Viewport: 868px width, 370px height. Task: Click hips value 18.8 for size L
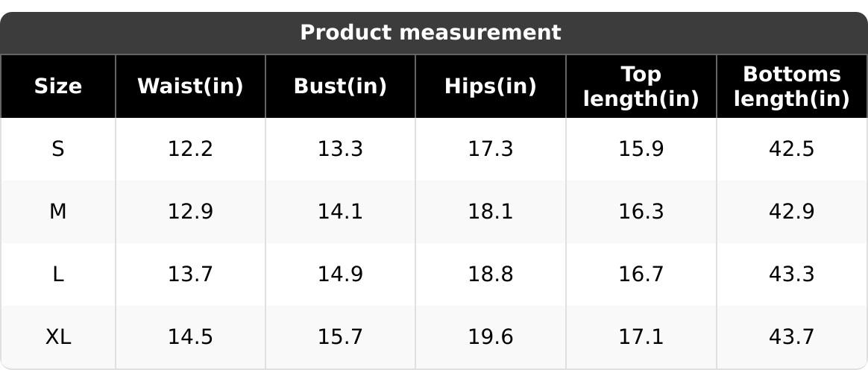coord(491,275)
